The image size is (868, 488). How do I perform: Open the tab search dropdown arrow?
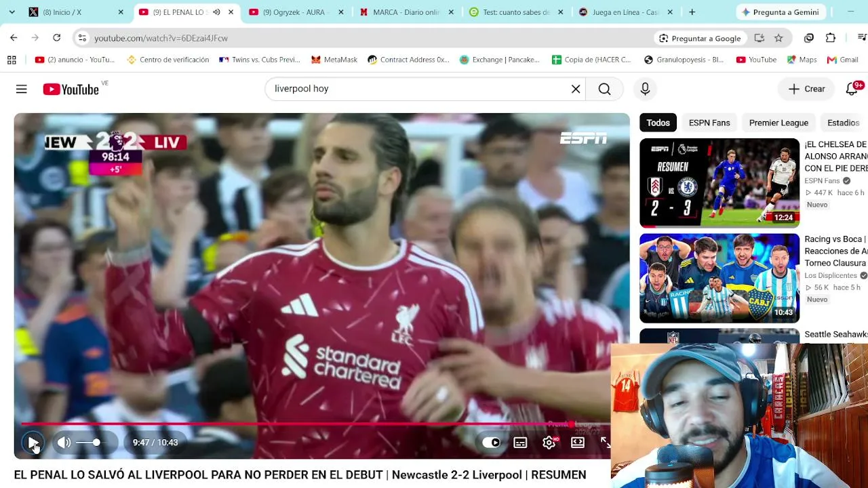click(x=12, y=12)
